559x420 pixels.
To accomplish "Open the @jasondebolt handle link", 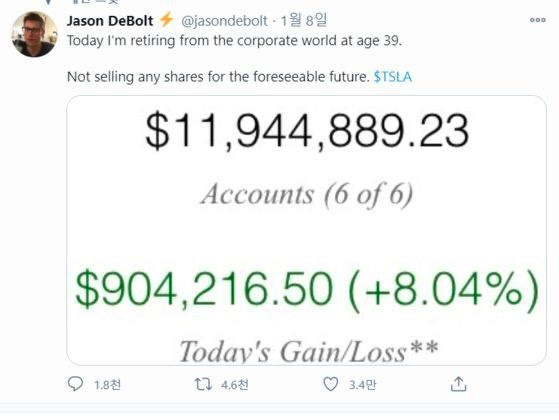I will 224,21.
